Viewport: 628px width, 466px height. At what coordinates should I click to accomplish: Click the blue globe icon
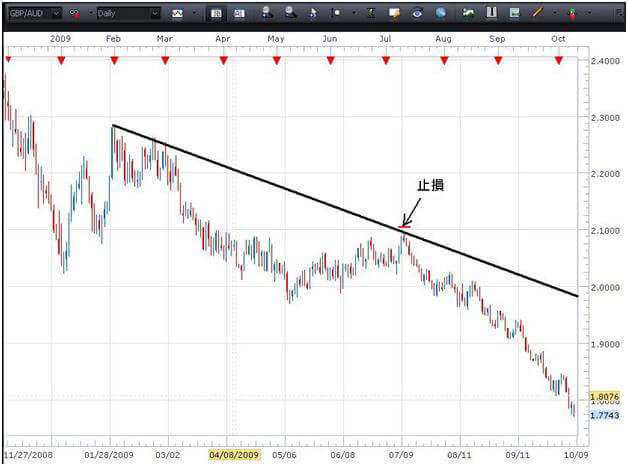coord(439,14)
